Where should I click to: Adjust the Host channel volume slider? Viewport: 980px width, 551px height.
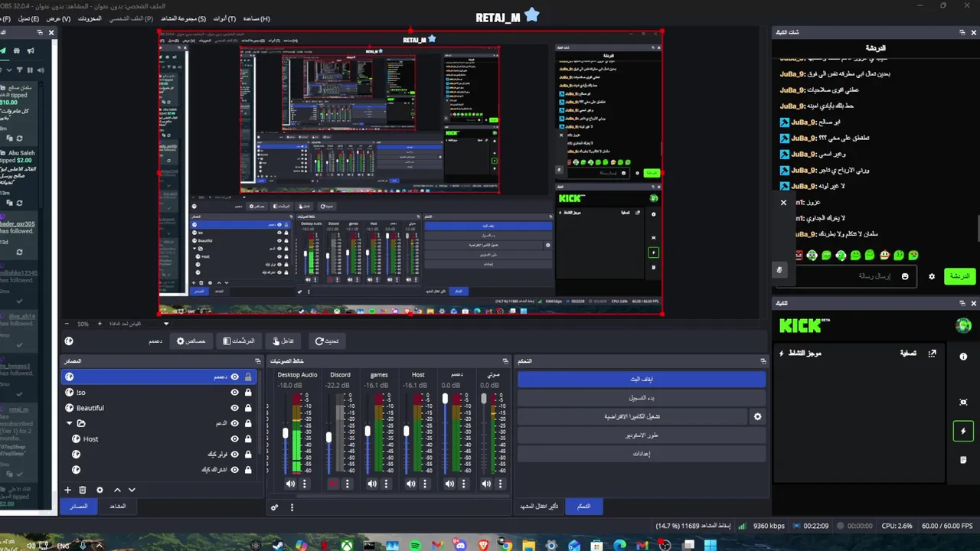(406, 432)
